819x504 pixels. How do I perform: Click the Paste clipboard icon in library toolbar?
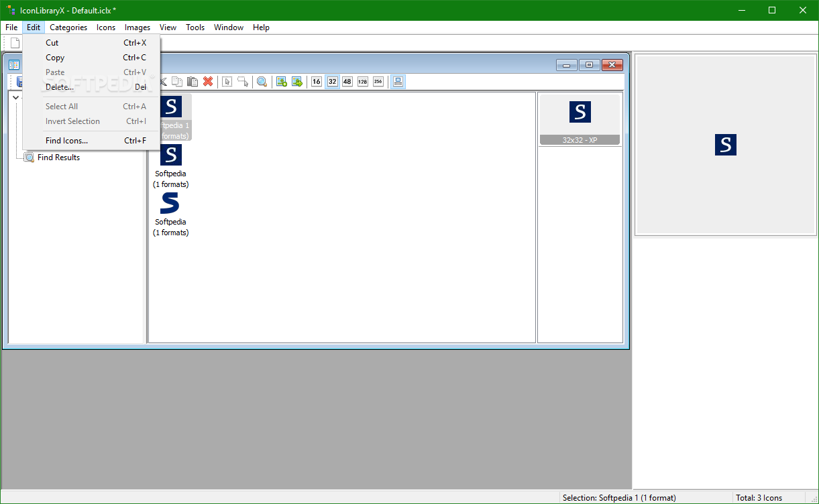pyautogui.click(x=193, y=82)
